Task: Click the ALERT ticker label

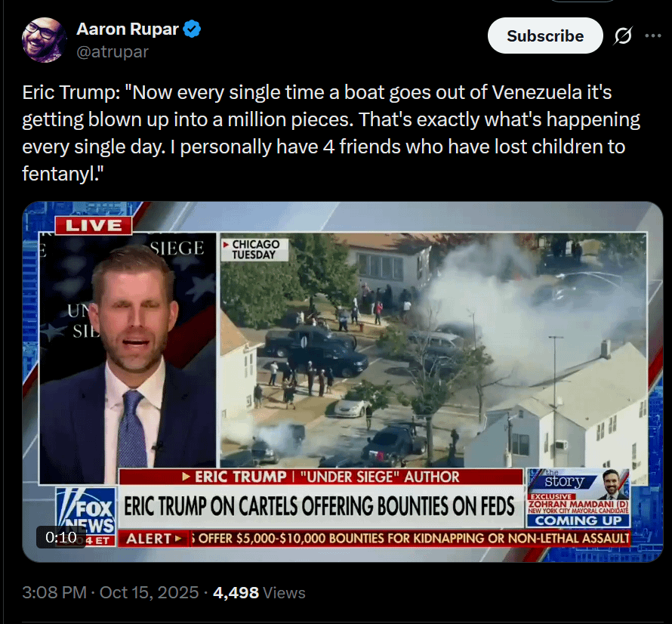Action: coord(153,538)
